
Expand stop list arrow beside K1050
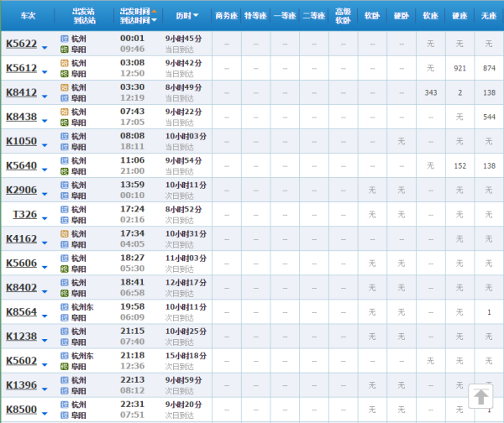(x=45, y=145)
